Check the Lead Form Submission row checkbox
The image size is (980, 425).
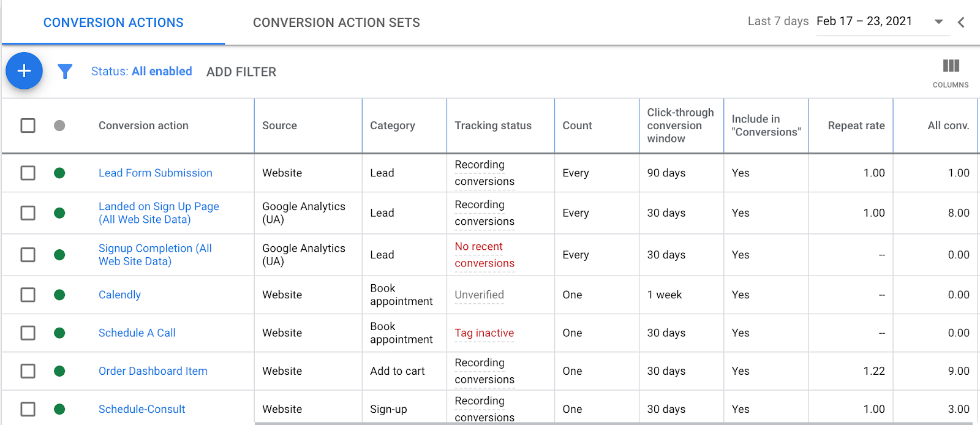[x=28, y=173]
